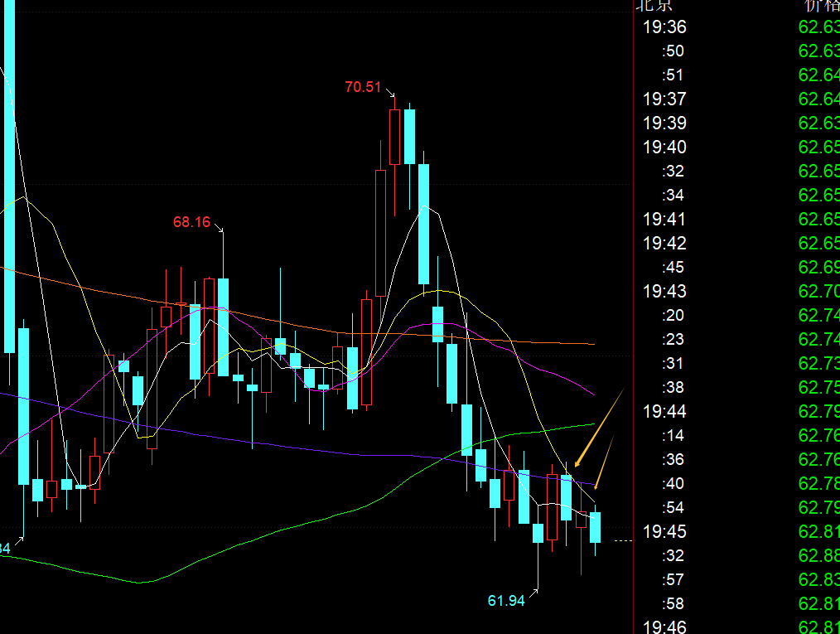This screenshot has width=840, height=634.
Task: Click the 62.83 price in the tick list
Action: coord(818,579)
